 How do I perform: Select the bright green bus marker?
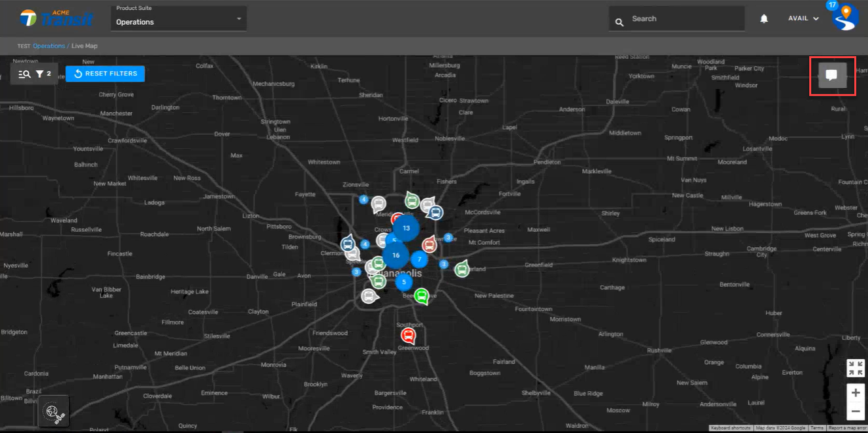(x=422, y=296)
